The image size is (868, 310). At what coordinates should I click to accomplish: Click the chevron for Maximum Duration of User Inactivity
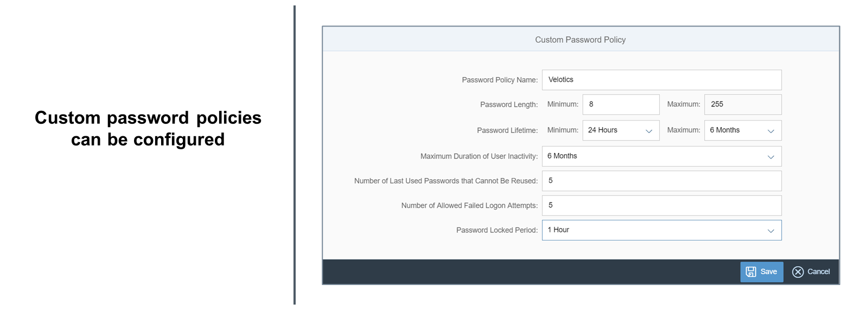point(771,157)
